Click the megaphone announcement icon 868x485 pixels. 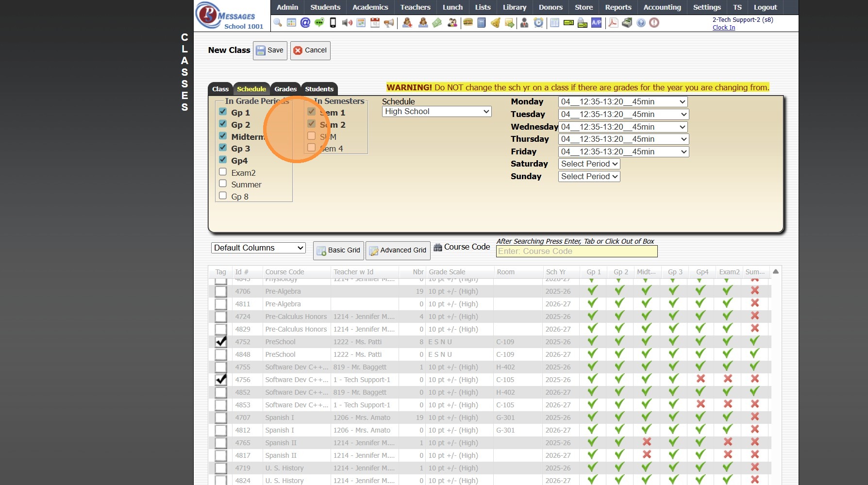click(x=389, y=23)
